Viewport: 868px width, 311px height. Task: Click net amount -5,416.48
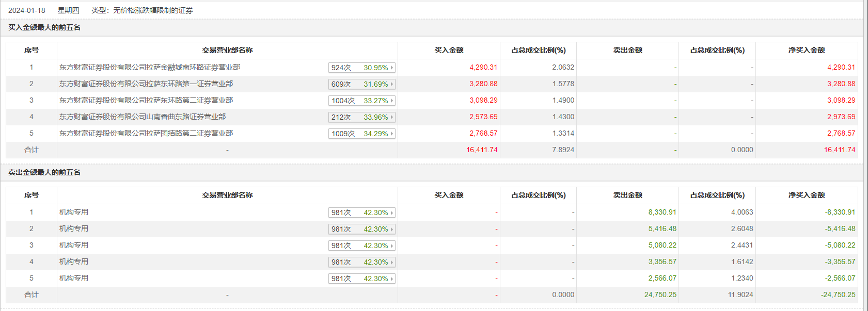(x=840, y=228)
